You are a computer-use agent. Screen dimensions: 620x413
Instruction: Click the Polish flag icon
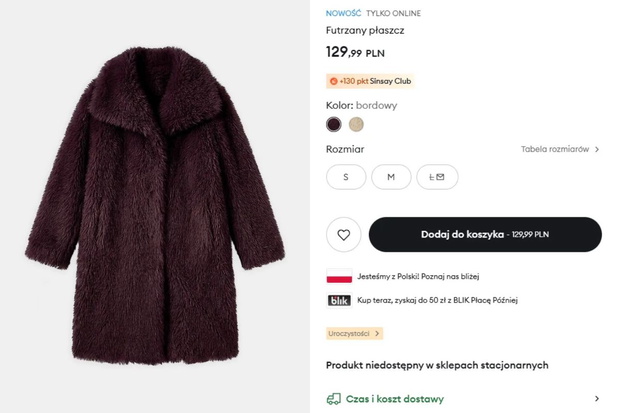339,276
